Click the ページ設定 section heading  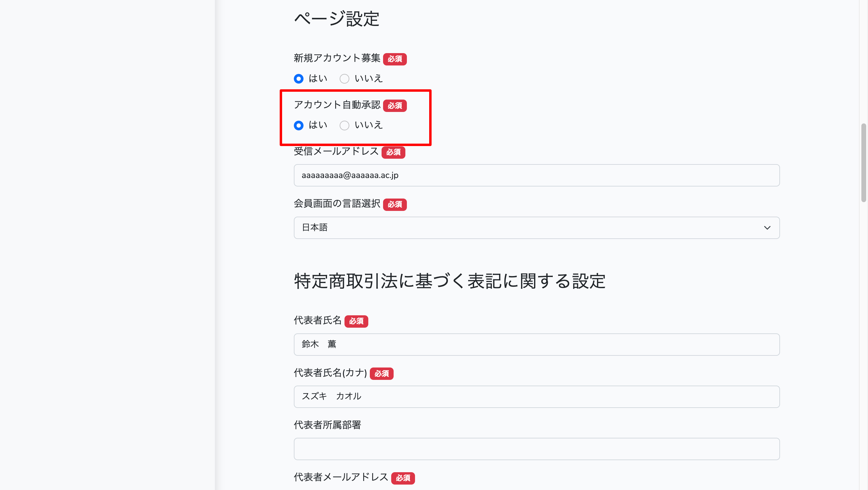point(337,19)
